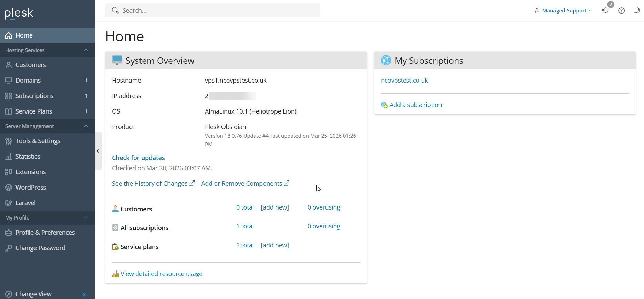Screen dimensions: 644x299
Task: Open See the History of Changes
Action: 153,184
